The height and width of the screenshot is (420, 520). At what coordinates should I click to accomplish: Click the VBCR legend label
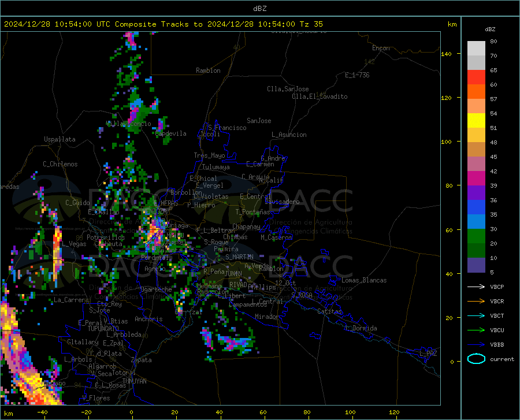[x=497, y=302]
